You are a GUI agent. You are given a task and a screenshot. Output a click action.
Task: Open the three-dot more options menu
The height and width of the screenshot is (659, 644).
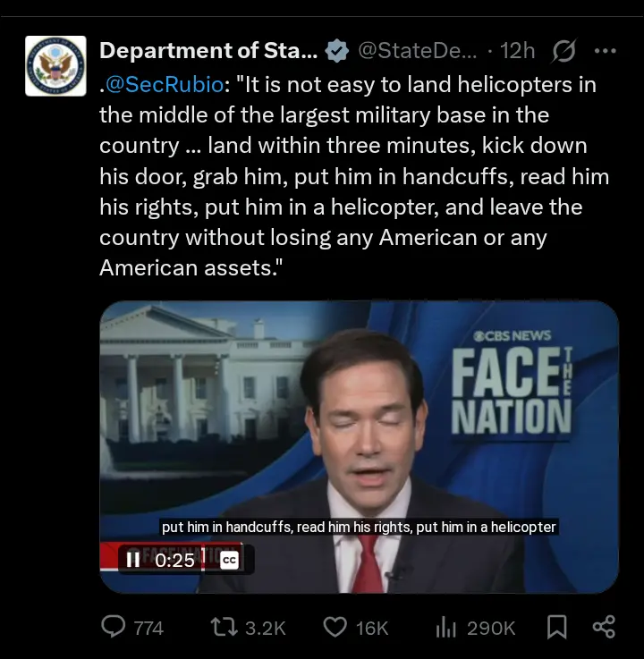coord(606,51)
